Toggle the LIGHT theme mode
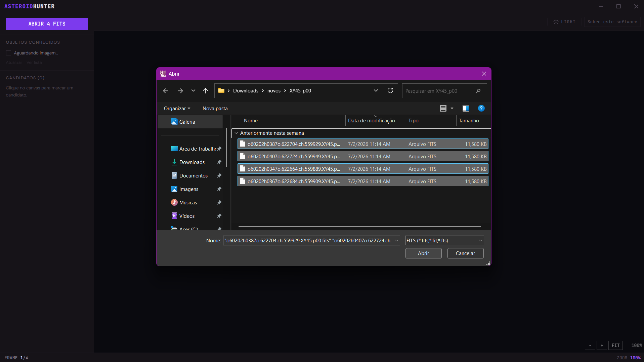The width and height of the screenshot is (644, 362). (x=564, y=22)
